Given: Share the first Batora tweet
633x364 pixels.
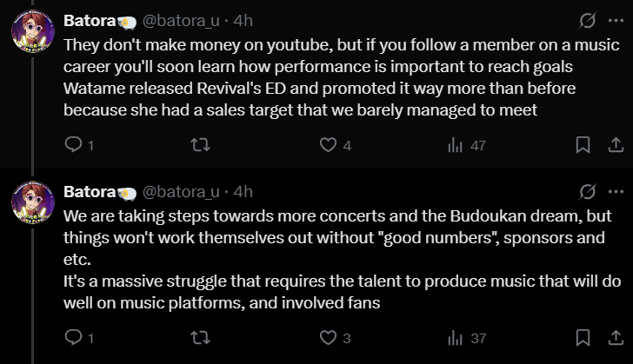Looking at the screenshot, I should [x=613, y=145].
